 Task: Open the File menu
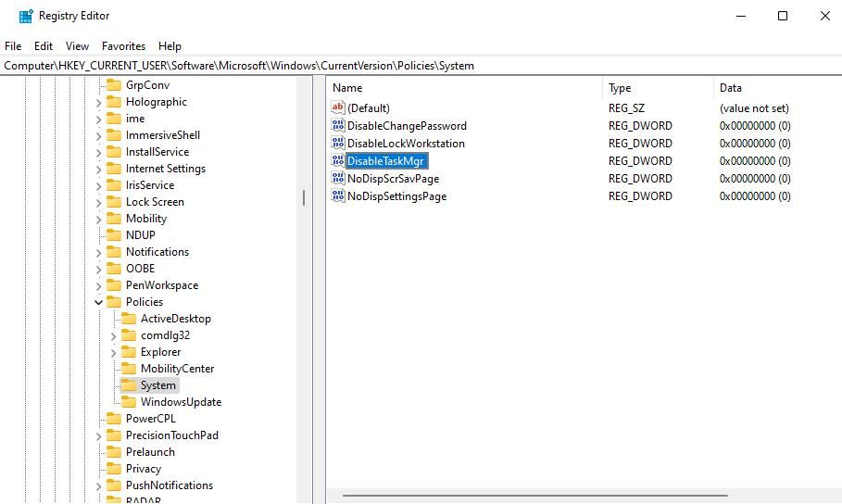pos(13,46)
